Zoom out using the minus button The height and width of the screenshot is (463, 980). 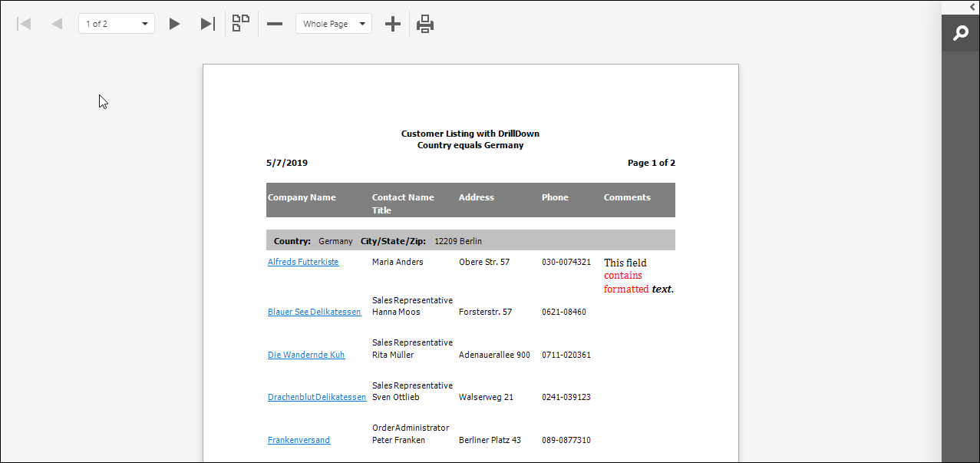point(275,24)
